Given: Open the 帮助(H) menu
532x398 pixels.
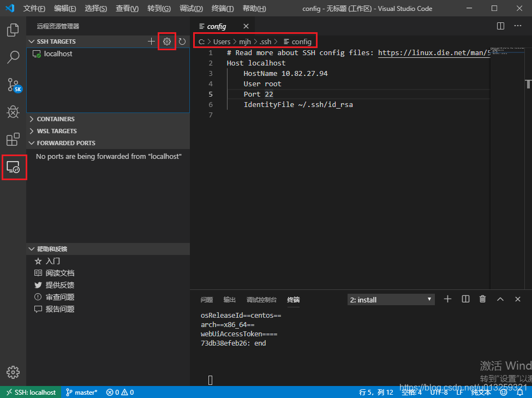Looking at the screenshot, I should 254,9.
